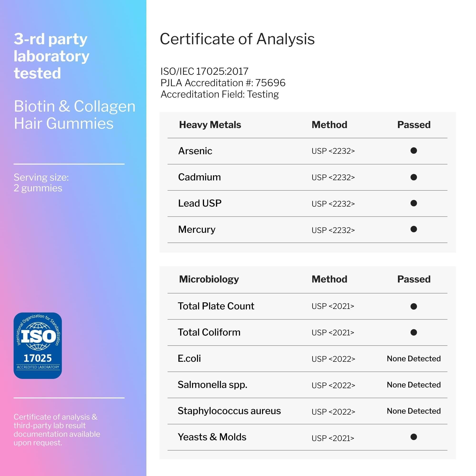
Task: Click the Microbiology table header
Action: coord(209,279)
